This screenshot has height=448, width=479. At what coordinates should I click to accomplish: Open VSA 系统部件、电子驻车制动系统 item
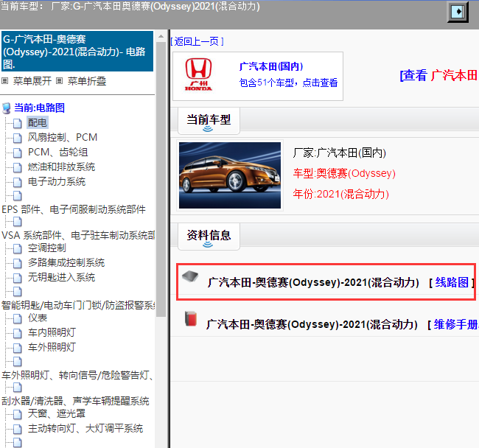(78, 236)
